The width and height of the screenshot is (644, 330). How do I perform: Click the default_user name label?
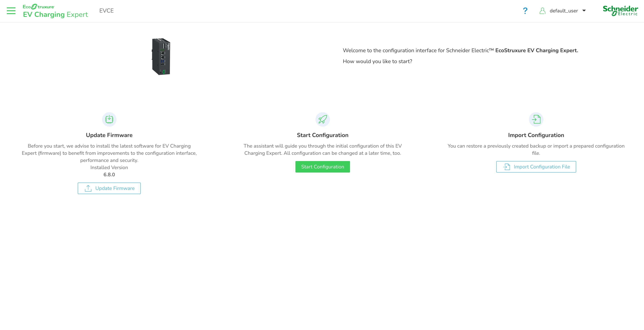click(x=564, y=11)
